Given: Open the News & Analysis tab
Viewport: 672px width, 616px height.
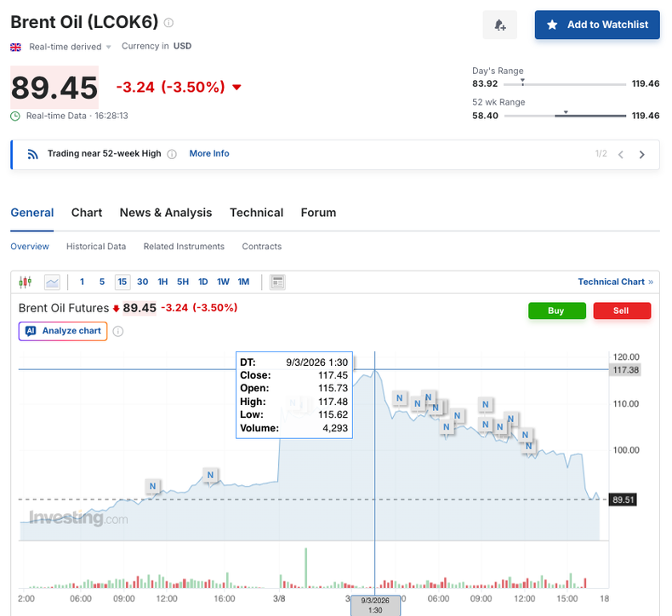Looking at the screenshot, I should [x=166, y=213].
